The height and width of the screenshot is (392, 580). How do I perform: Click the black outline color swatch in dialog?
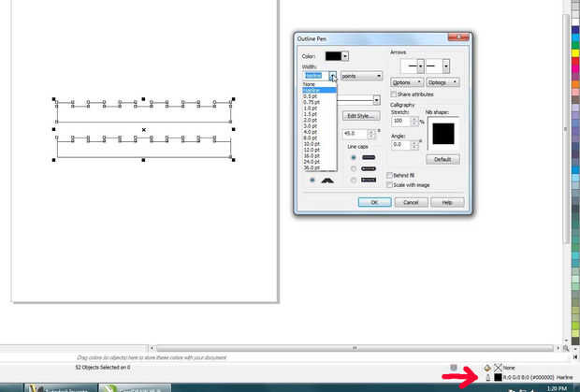(333, 56)
